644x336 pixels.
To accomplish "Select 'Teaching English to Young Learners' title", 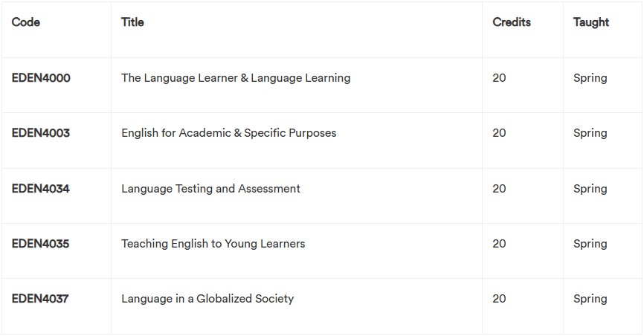I will point(213,244).
